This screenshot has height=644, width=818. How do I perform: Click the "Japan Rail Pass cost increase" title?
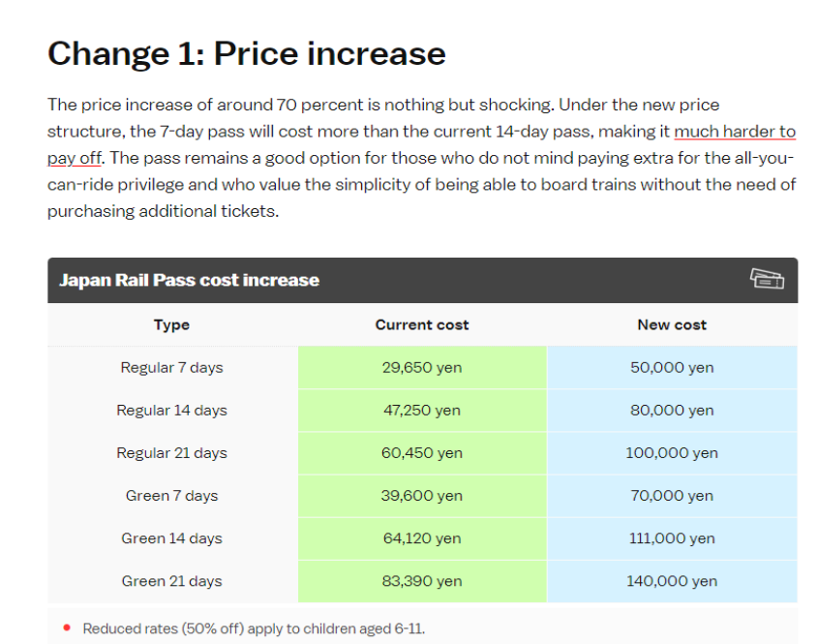point(189,281)
